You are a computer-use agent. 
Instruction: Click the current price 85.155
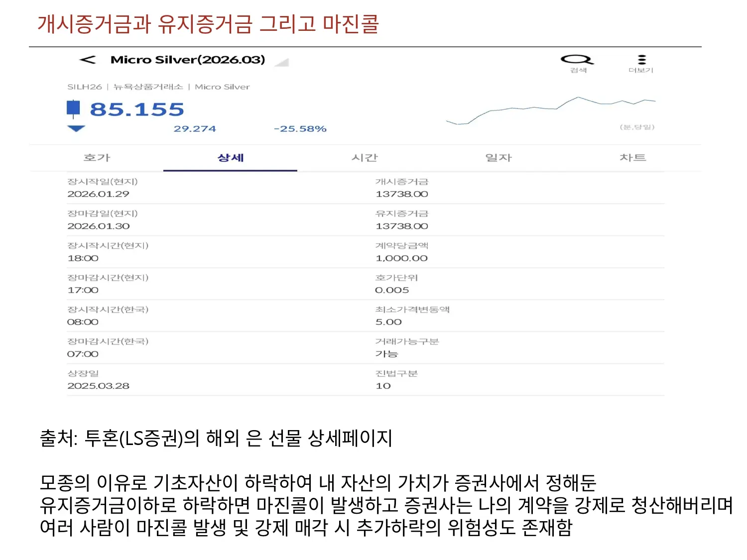click(x=137, y=110)
